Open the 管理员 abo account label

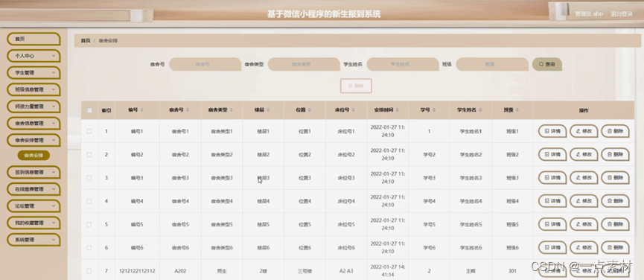589,13
